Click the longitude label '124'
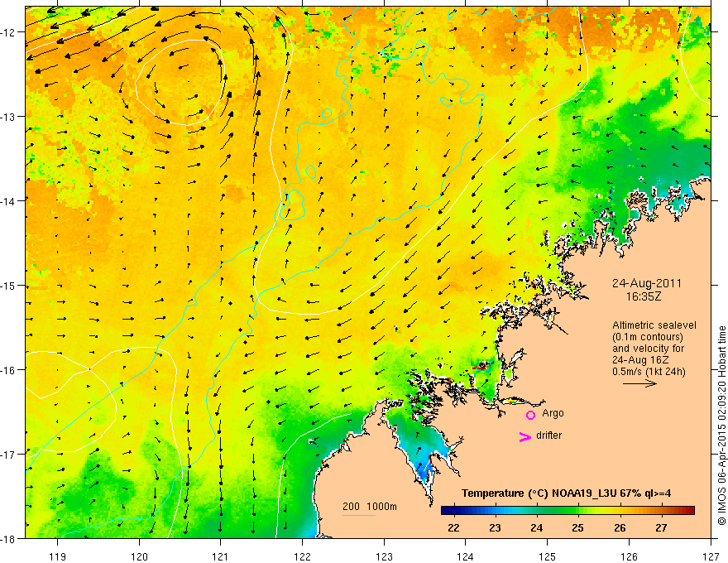The image size is (728, 563). click(465, 556)
